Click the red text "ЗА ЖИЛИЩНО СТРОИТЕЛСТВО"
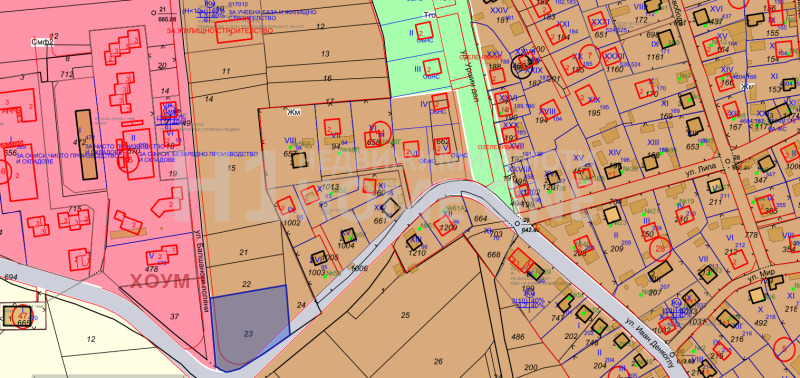800x378 pixels. [219, 31]
